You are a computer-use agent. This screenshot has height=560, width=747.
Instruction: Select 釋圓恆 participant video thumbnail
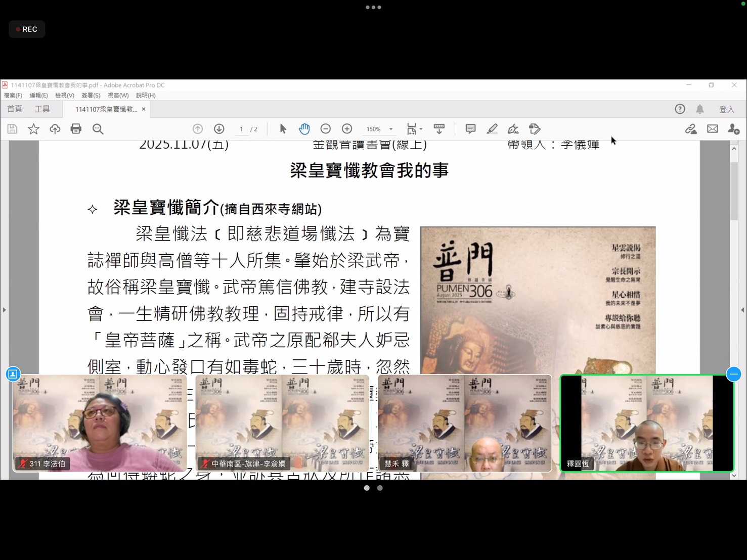647,423
